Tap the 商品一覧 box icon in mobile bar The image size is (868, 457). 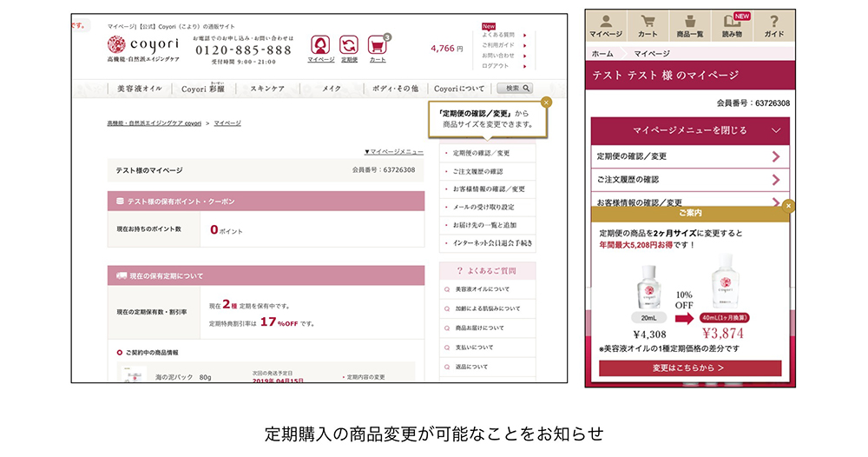(690, 26)
